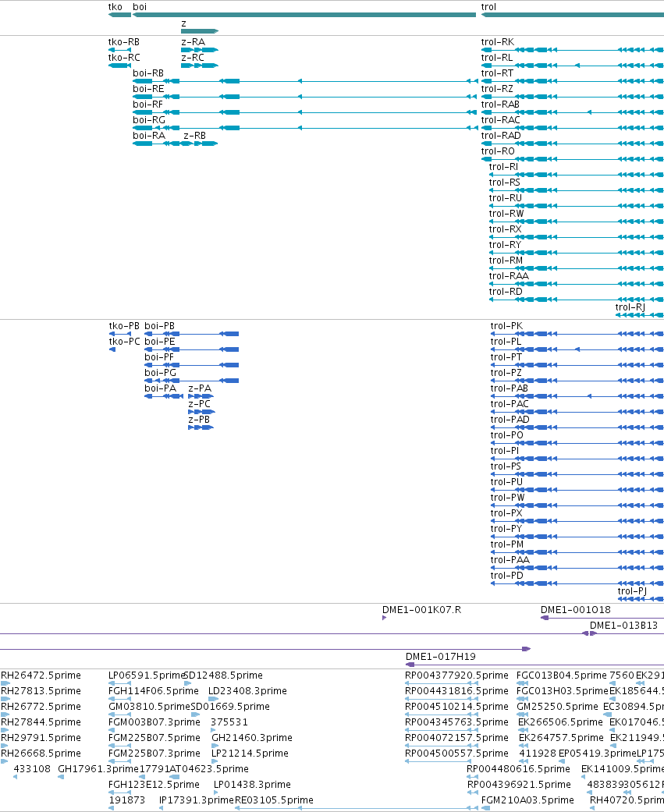
Task: Click the boi-PG protein label
Action: [x=160, y=372]
